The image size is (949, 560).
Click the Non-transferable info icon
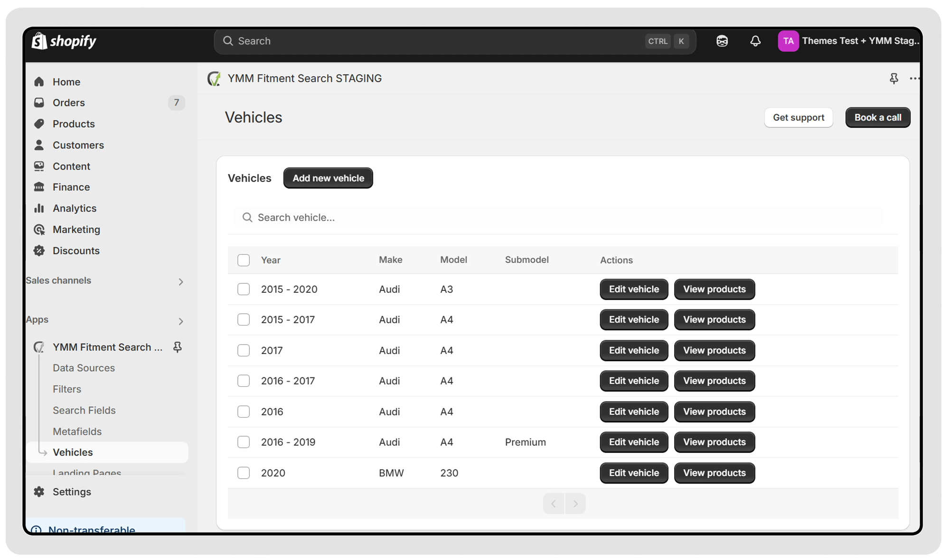pos(36,529)
